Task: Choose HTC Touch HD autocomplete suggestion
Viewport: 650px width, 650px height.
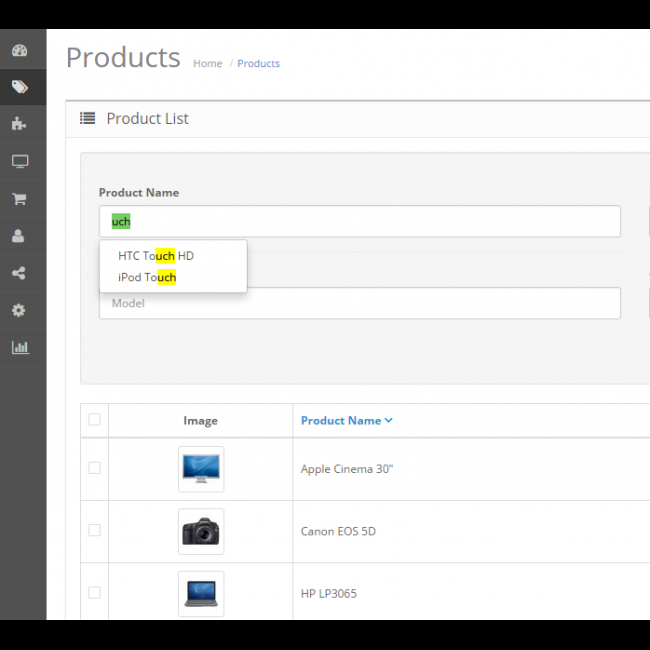Action: point(156,256)
